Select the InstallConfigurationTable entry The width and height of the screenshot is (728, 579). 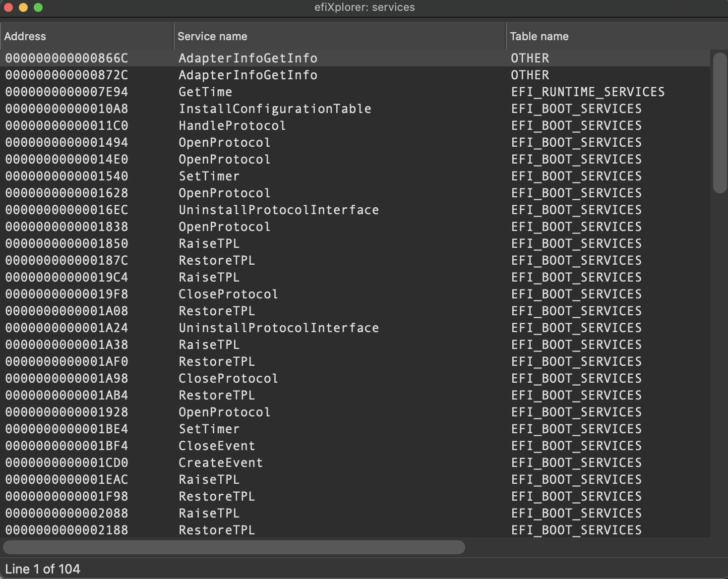click(x=275, y=109)
